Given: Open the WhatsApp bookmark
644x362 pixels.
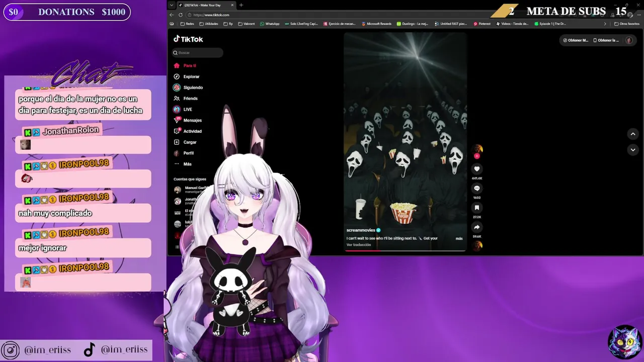Looking at the screenshot, I should coord(270,24).
